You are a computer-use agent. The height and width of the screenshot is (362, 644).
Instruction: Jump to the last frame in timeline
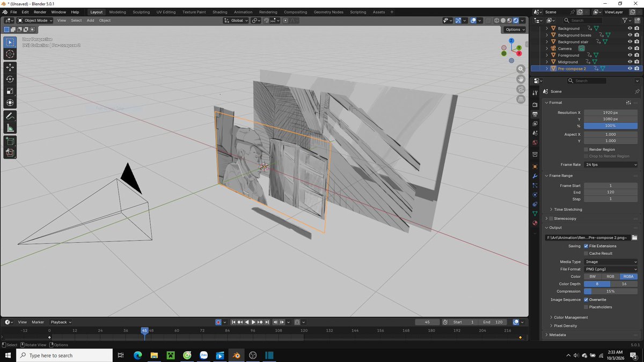[266, 322]
